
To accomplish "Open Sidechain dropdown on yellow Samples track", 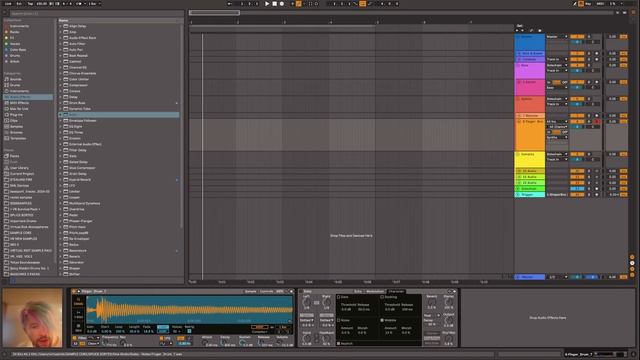I will tap(557, 154).
